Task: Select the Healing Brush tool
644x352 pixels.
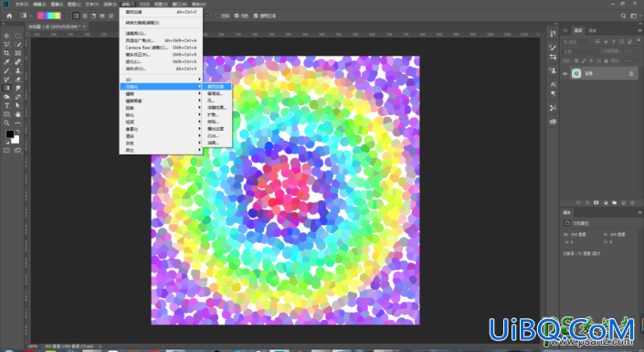Action: 17,62
